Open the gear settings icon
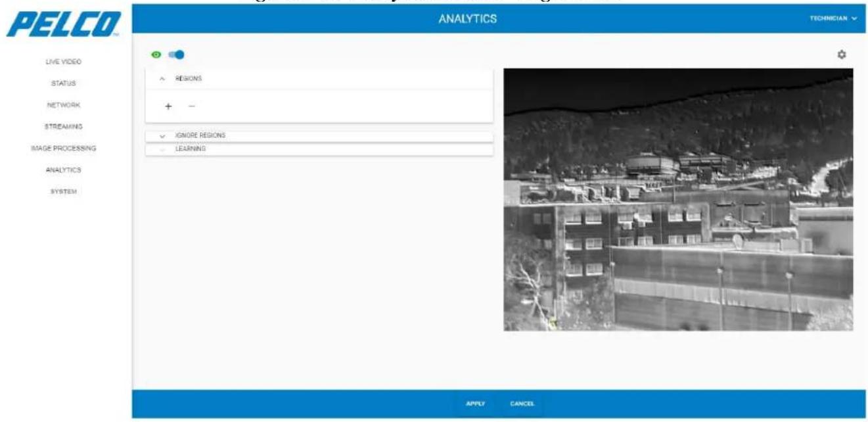Screen dimensions: 868x422 [841, 55]
